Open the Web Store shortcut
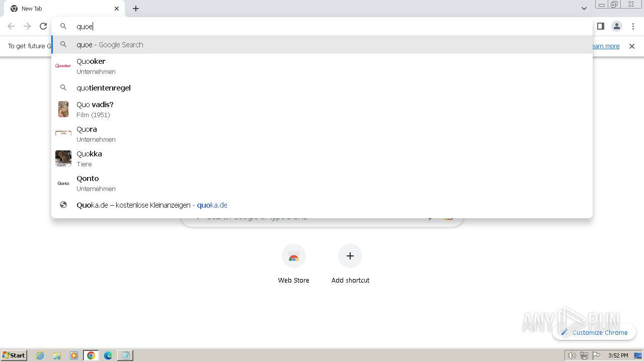 [x=294, y=264]
